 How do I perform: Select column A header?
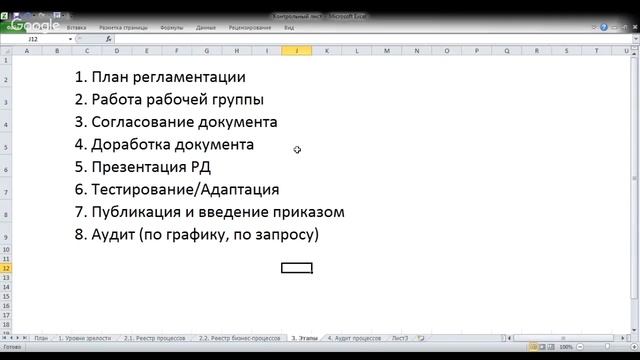click(x=27, y=51)
